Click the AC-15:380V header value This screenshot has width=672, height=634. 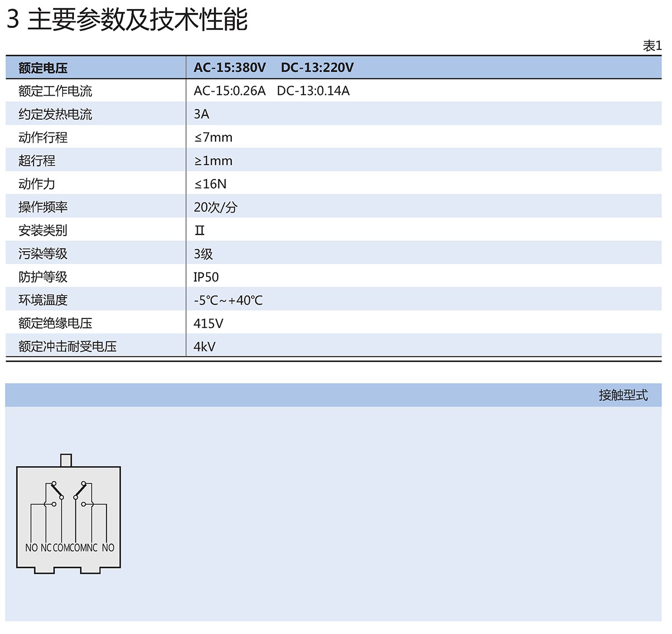230,68
